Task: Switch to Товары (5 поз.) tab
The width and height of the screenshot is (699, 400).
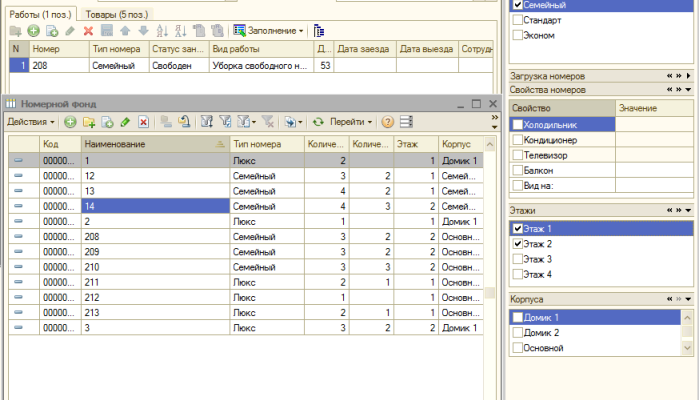Action: [x=116, y=14]
